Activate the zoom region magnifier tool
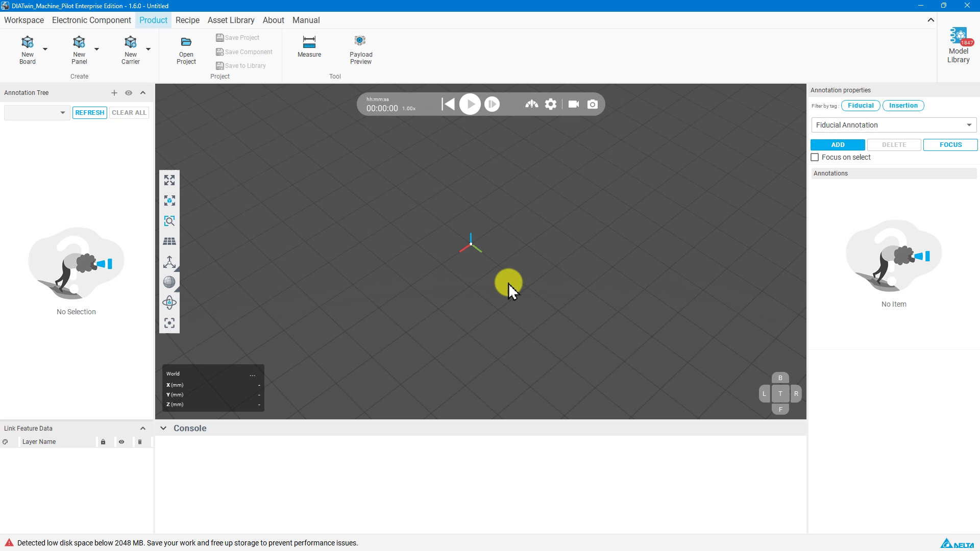 pos(169,221)
